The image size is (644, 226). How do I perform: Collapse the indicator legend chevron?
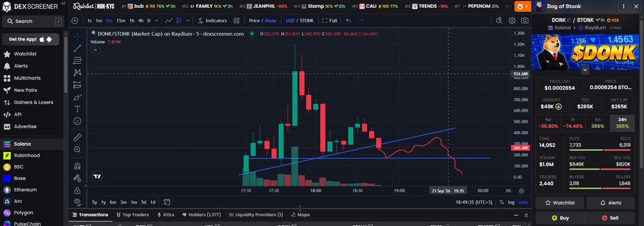95,50
